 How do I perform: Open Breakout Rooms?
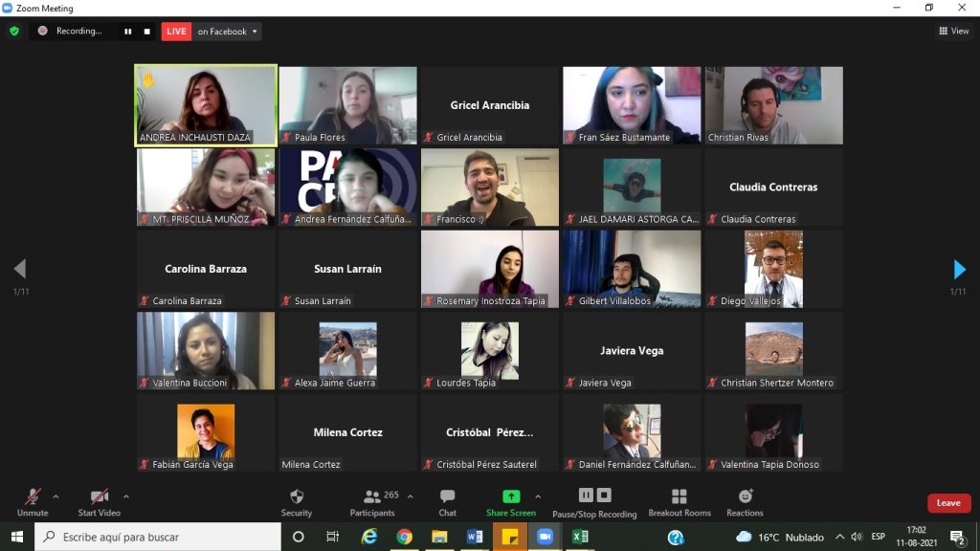(679, 501)
